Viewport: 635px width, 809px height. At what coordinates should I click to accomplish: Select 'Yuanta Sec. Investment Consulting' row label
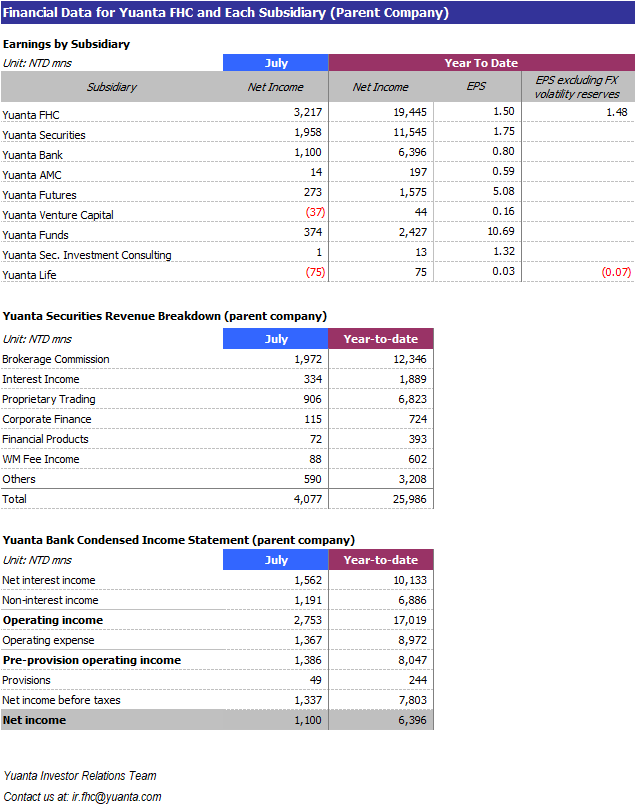pos(87,255)
